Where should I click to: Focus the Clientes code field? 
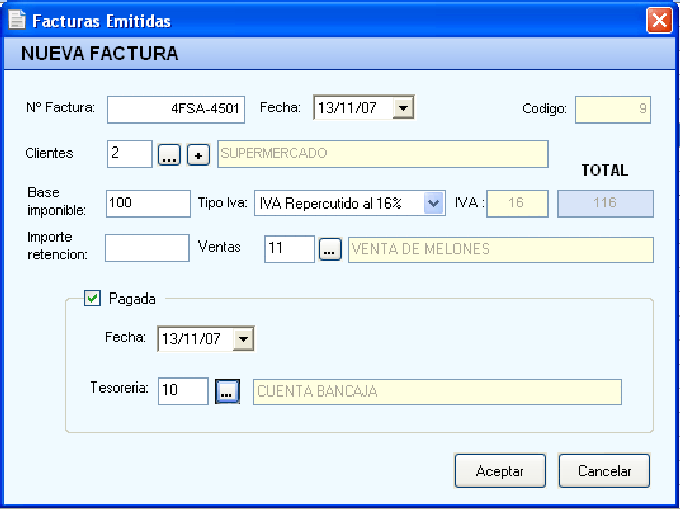coord(129,154)
